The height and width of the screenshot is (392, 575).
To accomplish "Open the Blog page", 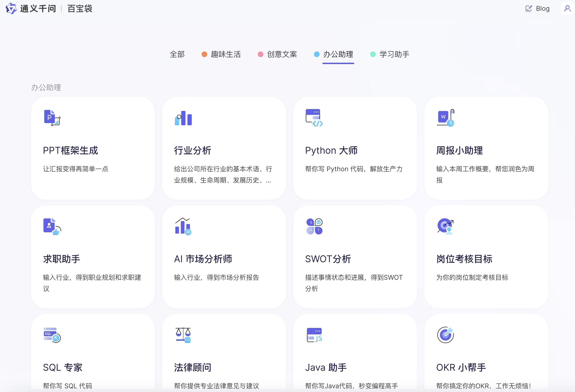I will 537,8.
